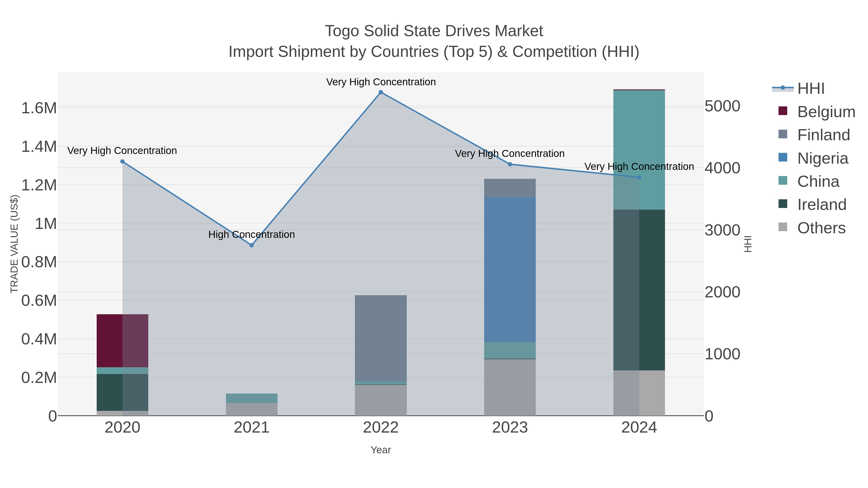Viewport: 868px width, 488px height.
Task: Click the 'Very High Concentration' label above 2022
Action: [x=381, y=82]
